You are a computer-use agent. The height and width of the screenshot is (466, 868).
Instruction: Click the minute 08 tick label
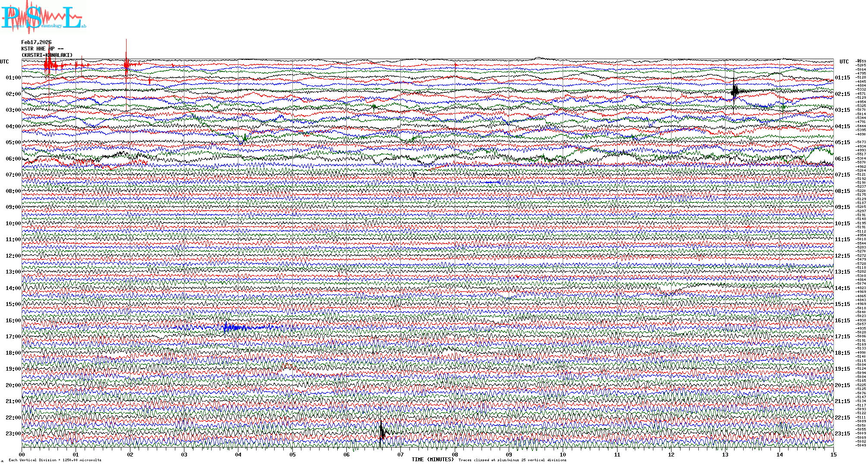[x=455, y=454]
